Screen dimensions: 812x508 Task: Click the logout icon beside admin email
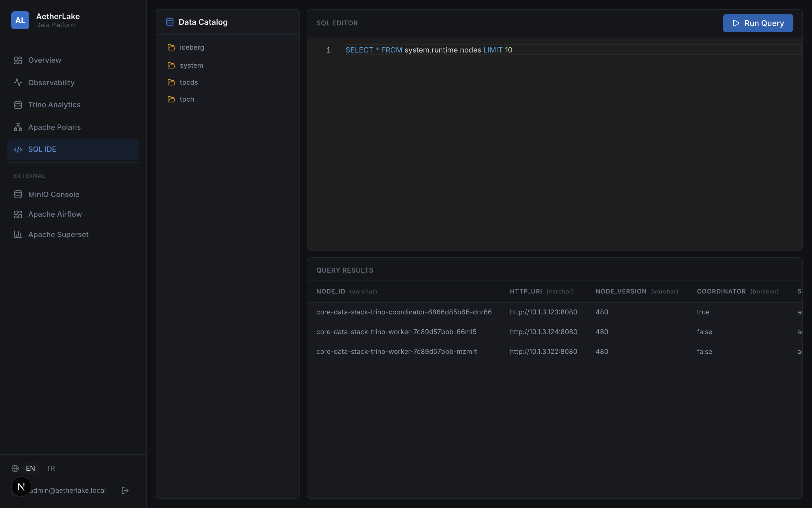(x=125, y=491)
